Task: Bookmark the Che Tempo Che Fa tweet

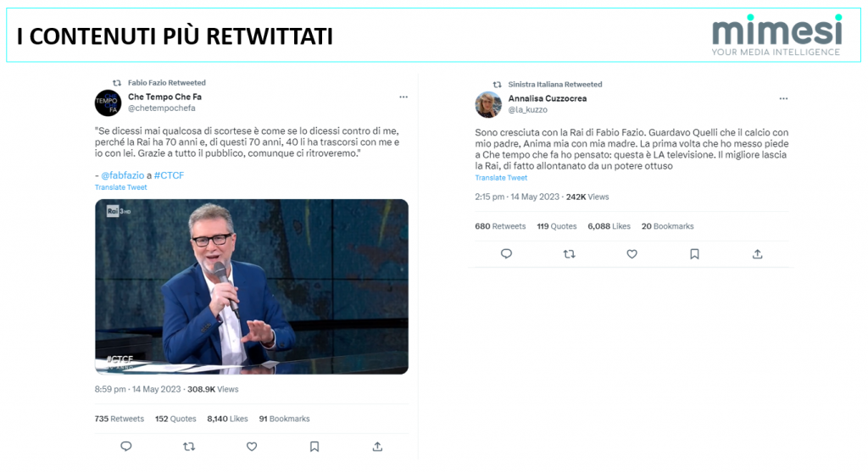Action: pos(314,446)
